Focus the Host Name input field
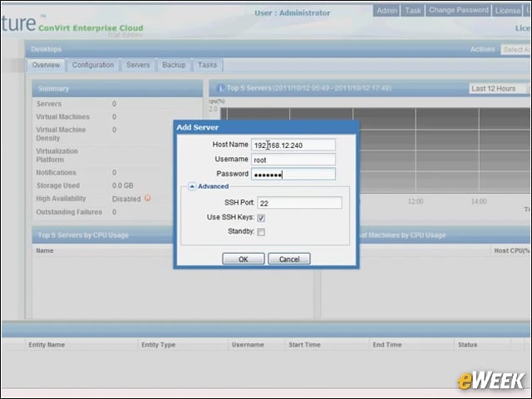Screen dimensions: 532x399 click(x=293, y=145)
